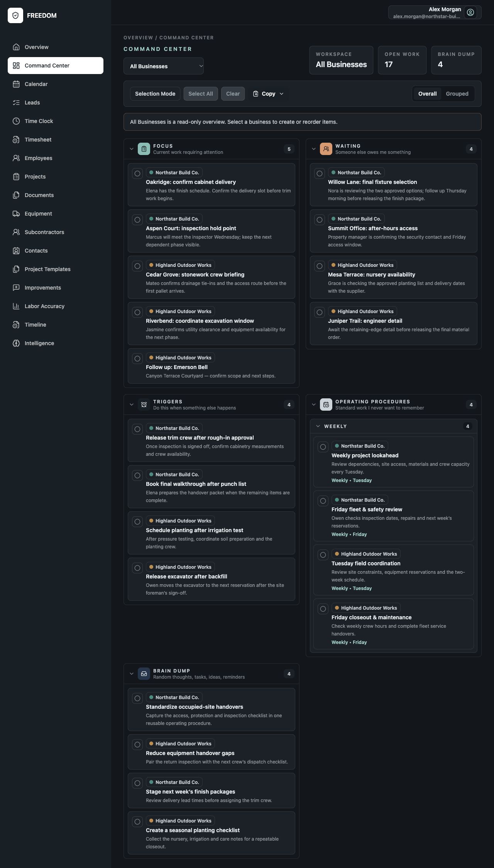Screen dimensions: 494x868
Task: Click the Intelligence brain icon in sidebar
Action: pyautogui.click(x=16, y=343)
